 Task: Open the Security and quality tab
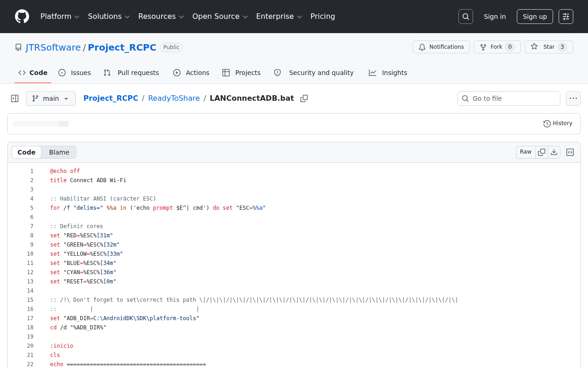pos(314,73)
